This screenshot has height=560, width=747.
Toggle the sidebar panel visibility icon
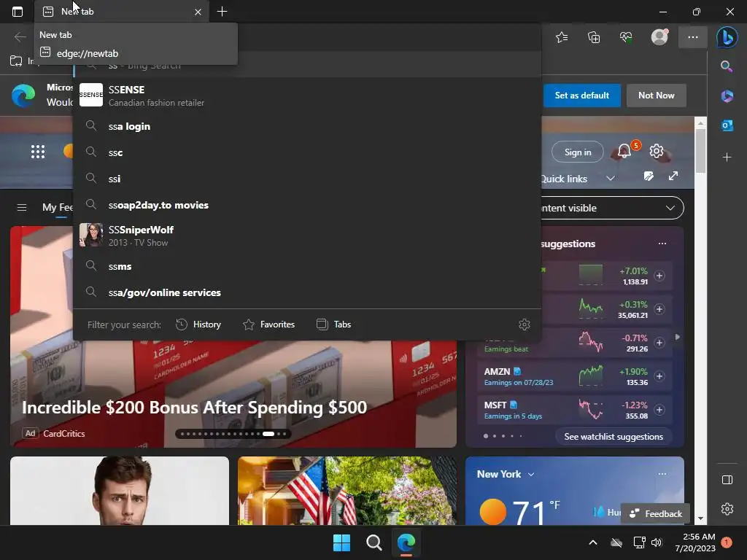(727, 480)
